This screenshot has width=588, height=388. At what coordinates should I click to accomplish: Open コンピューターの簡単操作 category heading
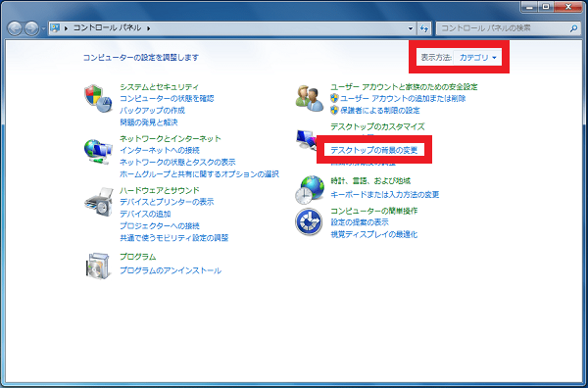point(374,211)
